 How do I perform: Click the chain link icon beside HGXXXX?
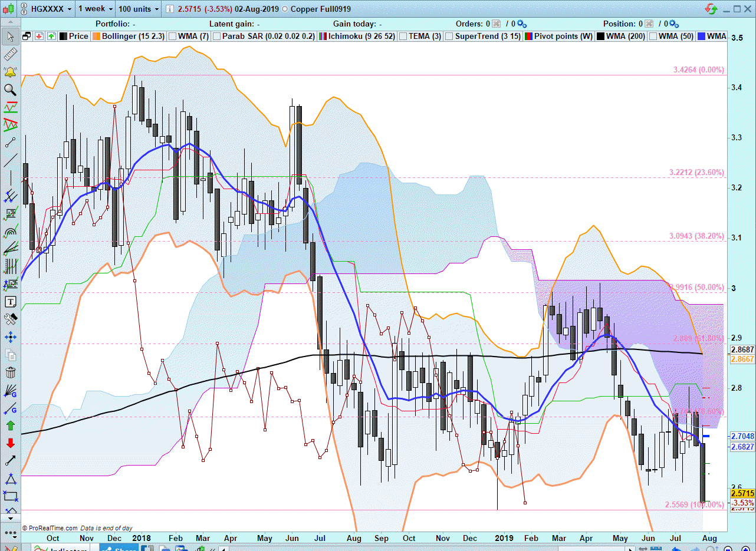[x=23, y=9]
